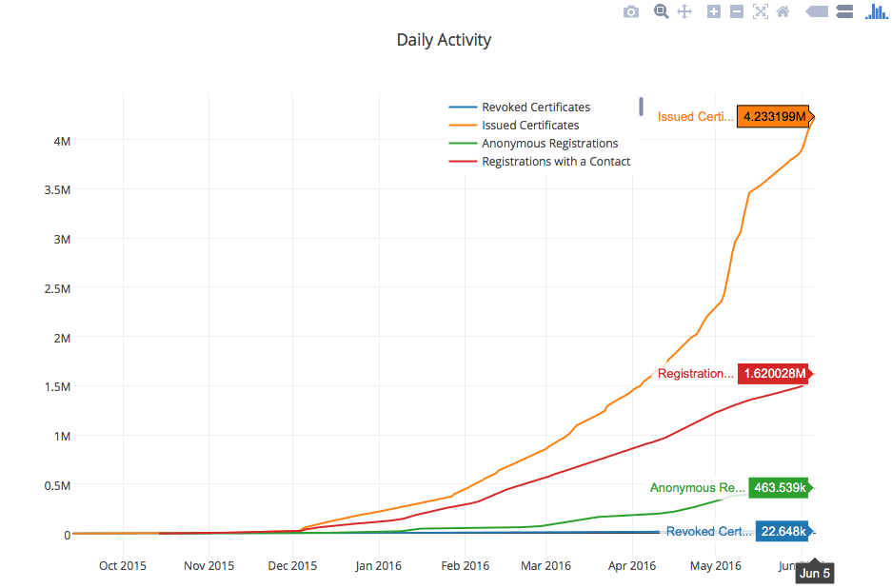The height and width of the screenshot is (588, 892).
Task: Click the camera icon to download plot
Action: [630, 11]
